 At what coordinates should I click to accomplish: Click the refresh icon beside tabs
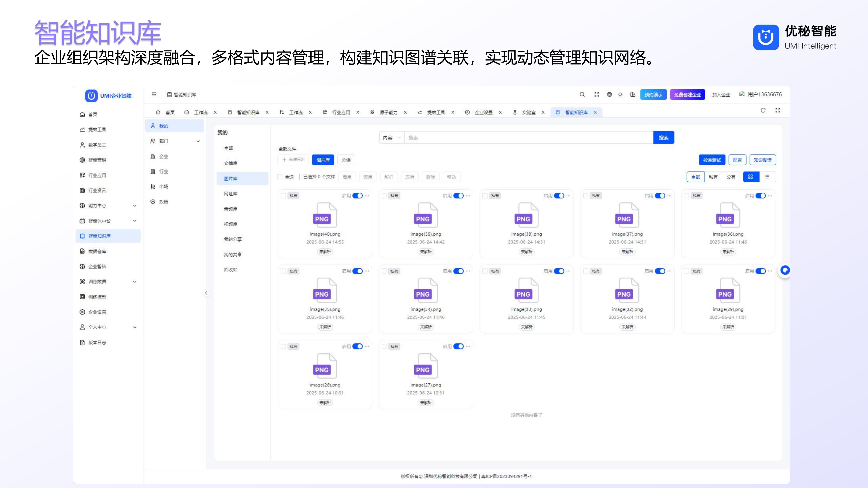(x=763, y=110)
